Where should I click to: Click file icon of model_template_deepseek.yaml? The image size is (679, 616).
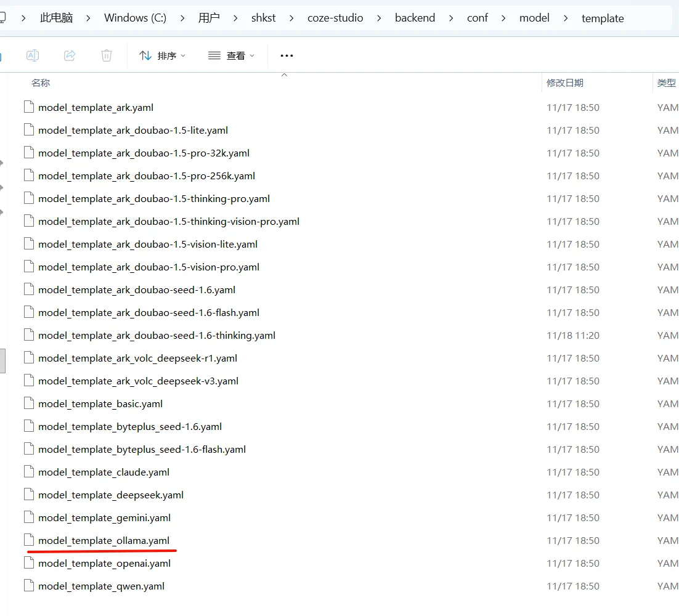point(29,495)
